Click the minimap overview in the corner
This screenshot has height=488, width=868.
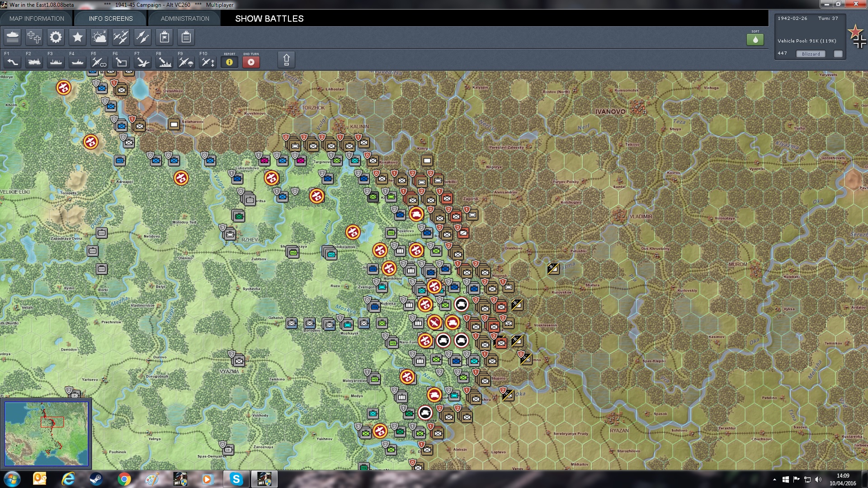point(46,433)
